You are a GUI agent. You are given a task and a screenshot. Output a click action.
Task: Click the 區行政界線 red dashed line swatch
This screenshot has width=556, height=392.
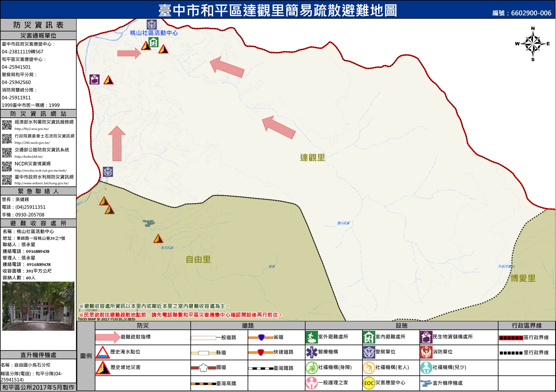click(x=511, y=338)
